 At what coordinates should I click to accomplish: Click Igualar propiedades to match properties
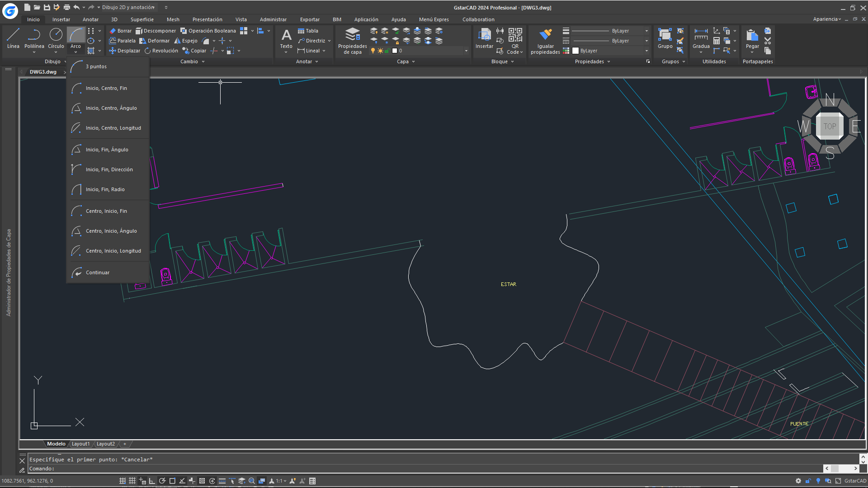(x=545, y=41)
